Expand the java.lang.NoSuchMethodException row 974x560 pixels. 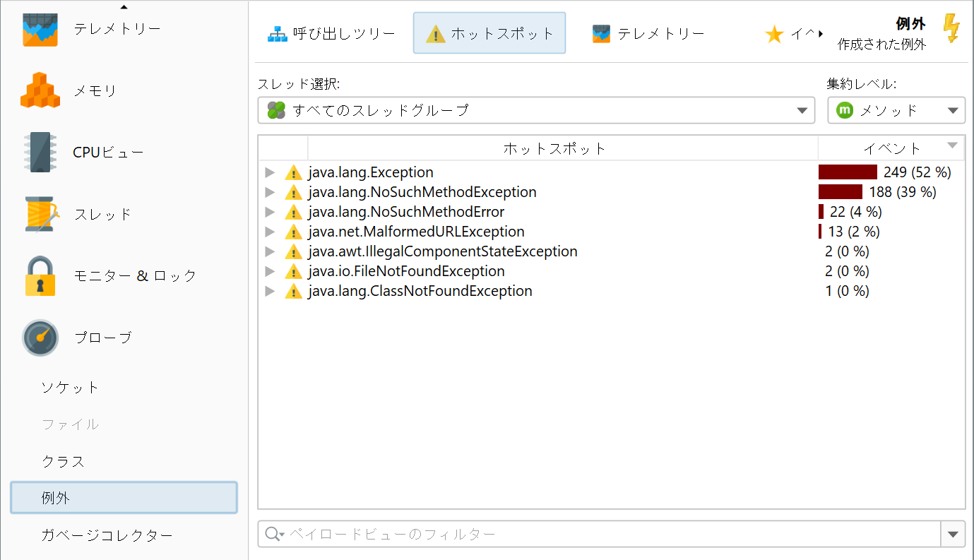(x=269, y=192)
